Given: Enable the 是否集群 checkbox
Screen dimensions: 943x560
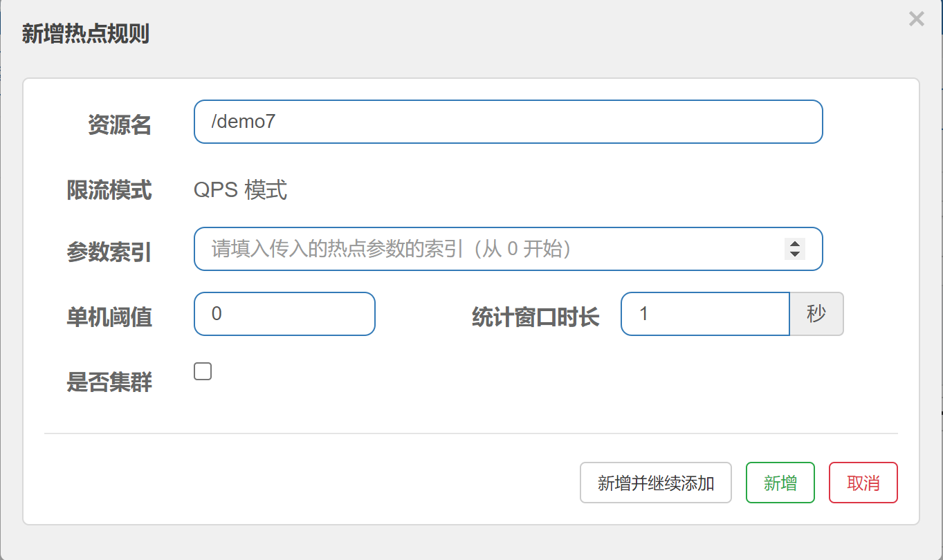Looking at the screenshot, I should (203, 371).
